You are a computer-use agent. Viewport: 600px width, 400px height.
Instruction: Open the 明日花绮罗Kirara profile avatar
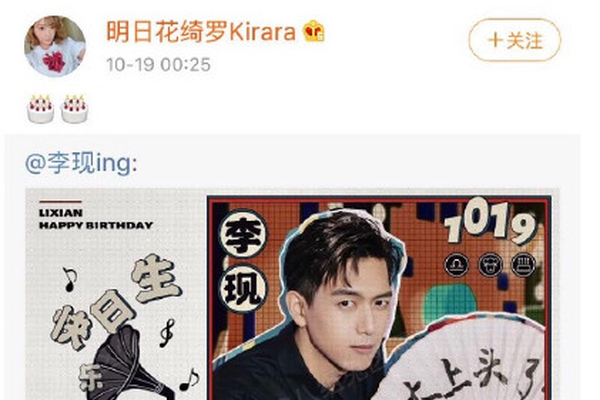pos(55,46)
